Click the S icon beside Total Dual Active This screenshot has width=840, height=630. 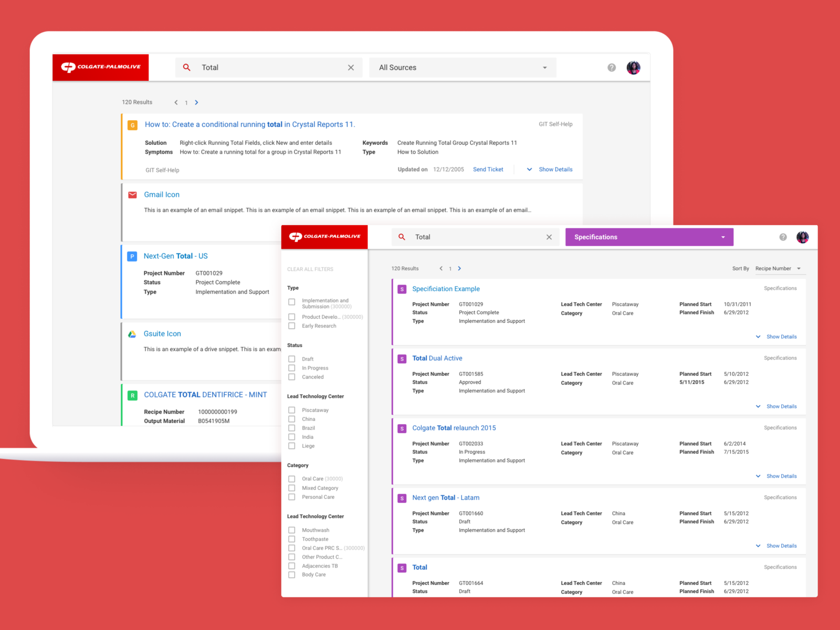point(402,359)
